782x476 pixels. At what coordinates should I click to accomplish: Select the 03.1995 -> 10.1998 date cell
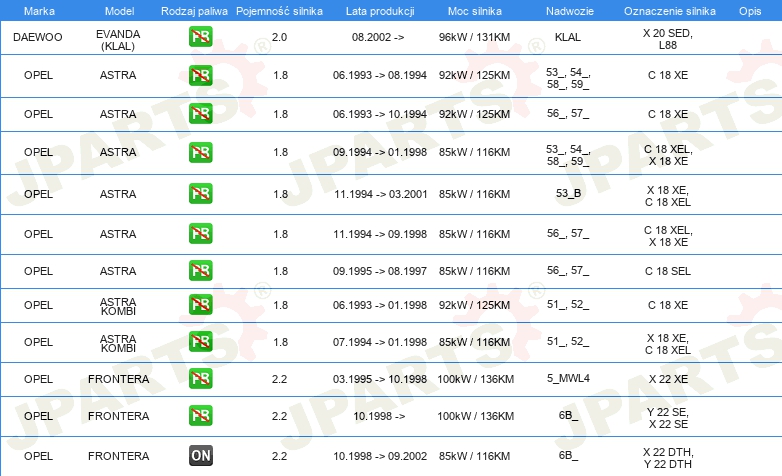tap(380, 379)
